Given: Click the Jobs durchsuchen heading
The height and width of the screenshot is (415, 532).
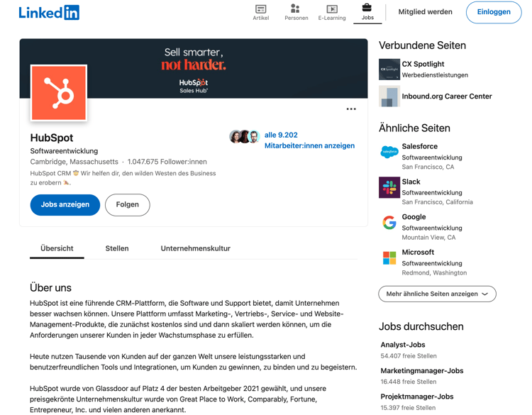Looking at the screenshot, I should [421, 326].
